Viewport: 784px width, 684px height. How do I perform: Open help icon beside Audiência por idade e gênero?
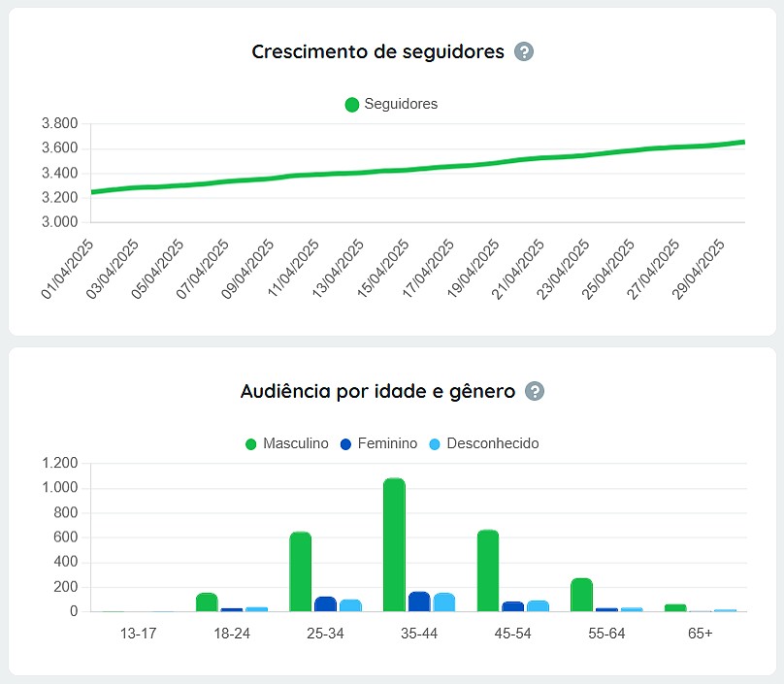(x=535, y=391)
